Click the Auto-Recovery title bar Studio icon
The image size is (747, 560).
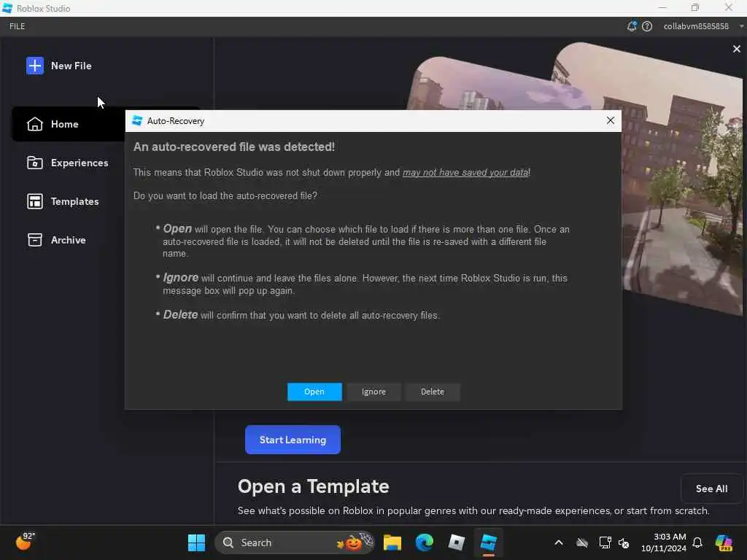click(x=137, y=120)
